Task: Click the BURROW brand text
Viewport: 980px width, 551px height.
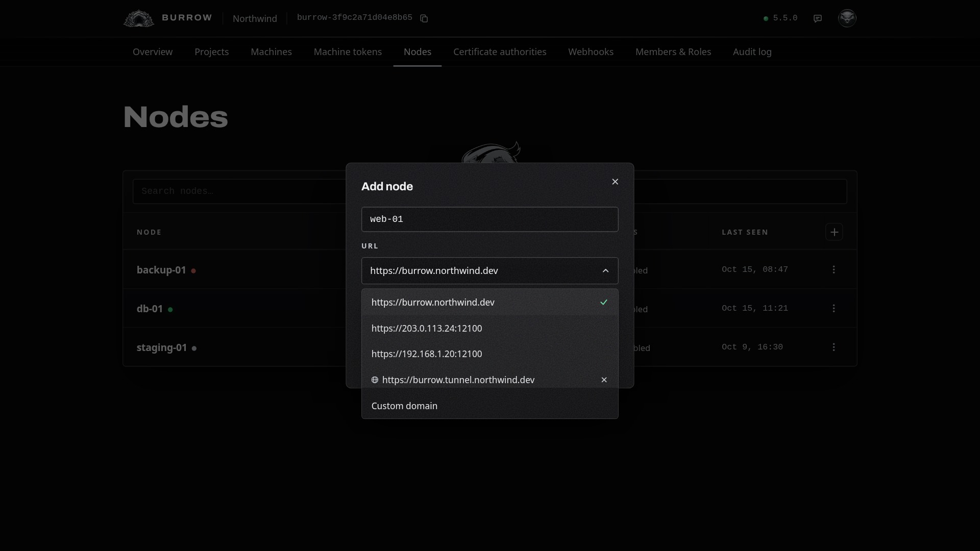Action: point(187,18)
